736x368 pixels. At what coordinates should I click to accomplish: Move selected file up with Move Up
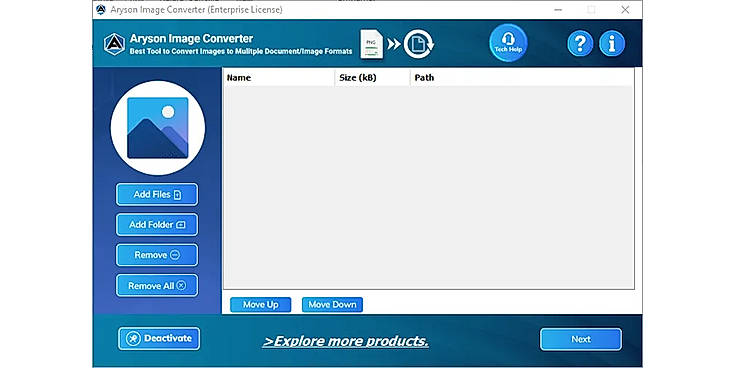pos(261,305)
